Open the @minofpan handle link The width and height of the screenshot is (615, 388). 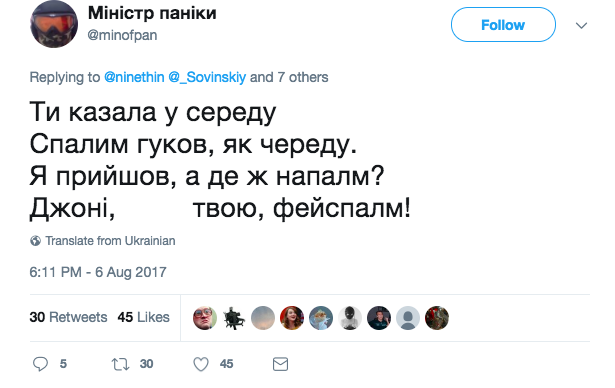(x=122, y=35)
